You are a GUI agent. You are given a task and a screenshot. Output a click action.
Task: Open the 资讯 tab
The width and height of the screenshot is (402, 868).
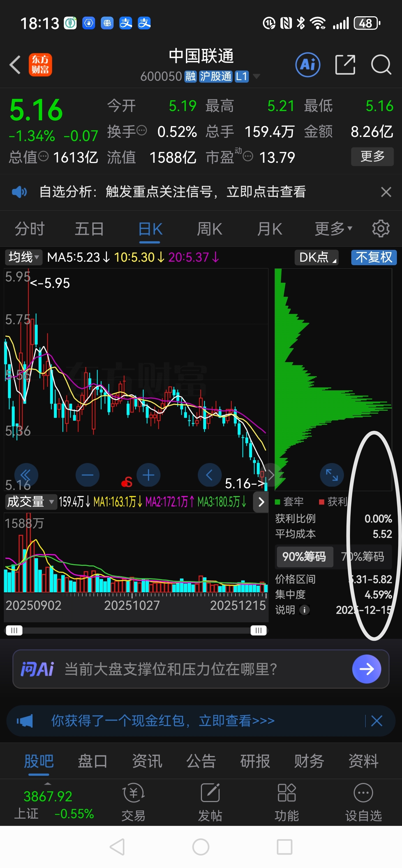click(147, 761)
